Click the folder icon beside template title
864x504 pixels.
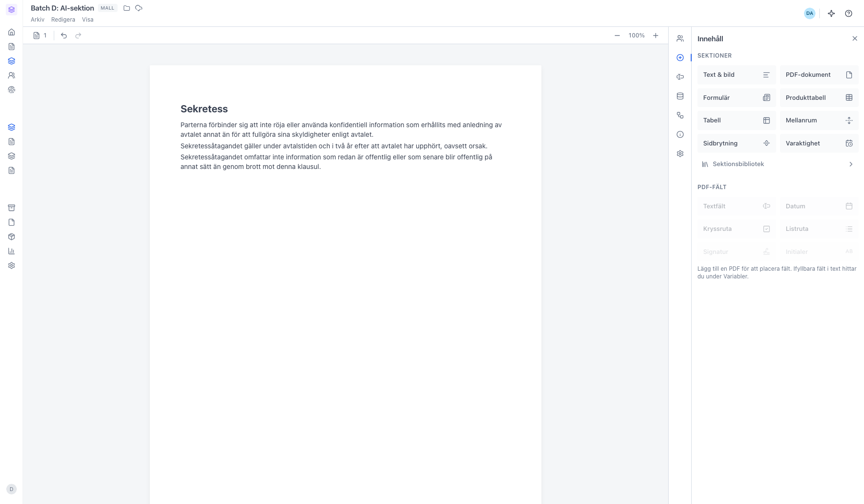point(127,8)
